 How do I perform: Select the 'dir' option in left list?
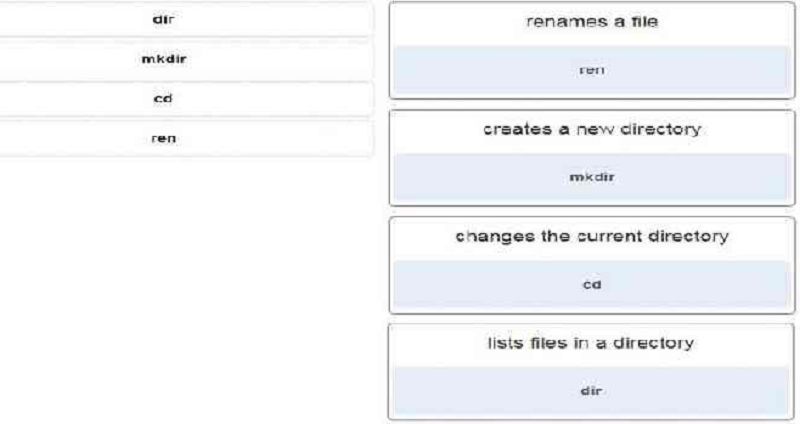click(163, 19)
